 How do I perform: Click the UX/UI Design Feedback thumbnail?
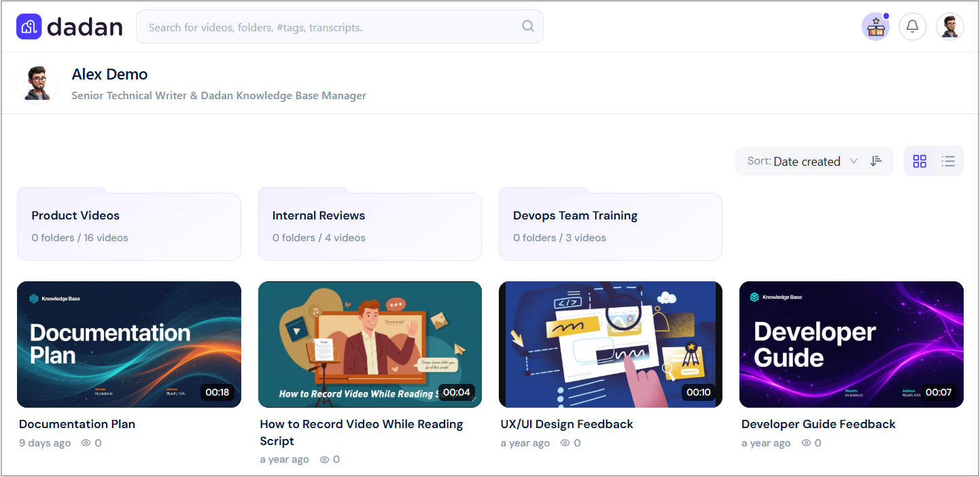[610, 344]
